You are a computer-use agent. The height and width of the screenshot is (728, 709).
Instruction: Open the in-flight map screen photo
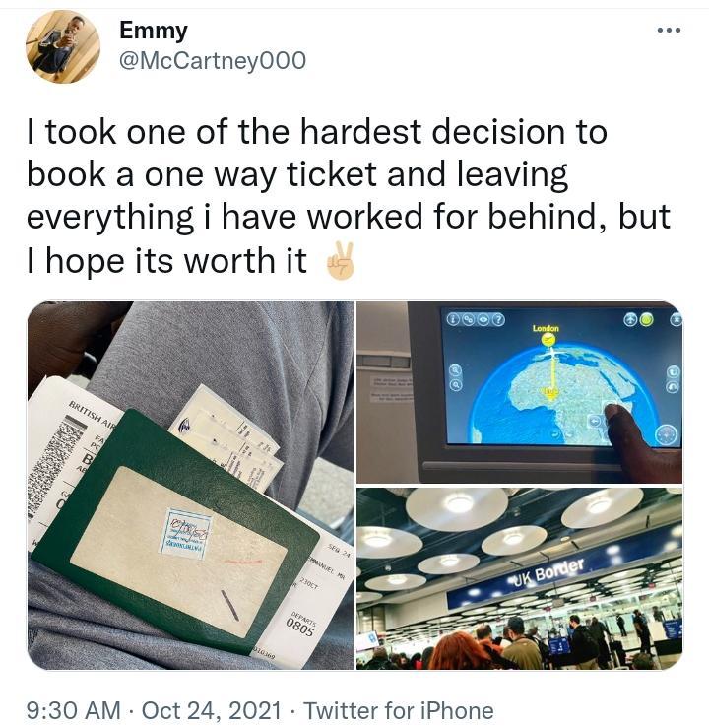point(519,392)
